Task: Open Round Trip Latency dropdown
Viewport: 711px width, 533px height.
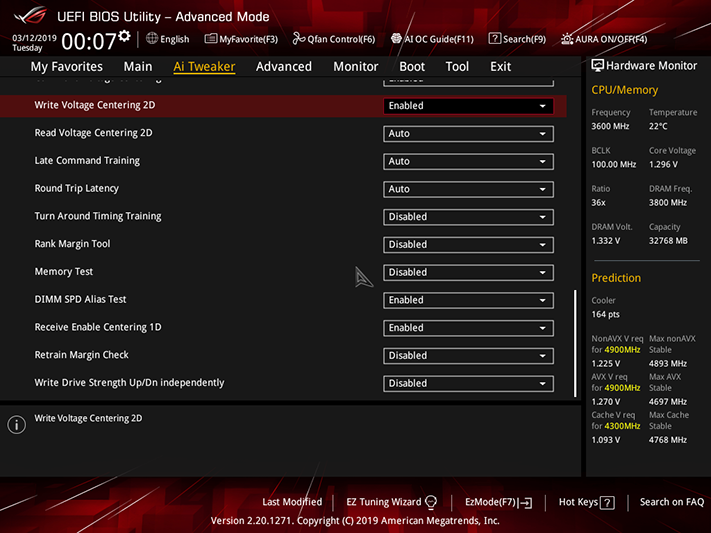Action: pyautogui.click(x=468, y=189)
